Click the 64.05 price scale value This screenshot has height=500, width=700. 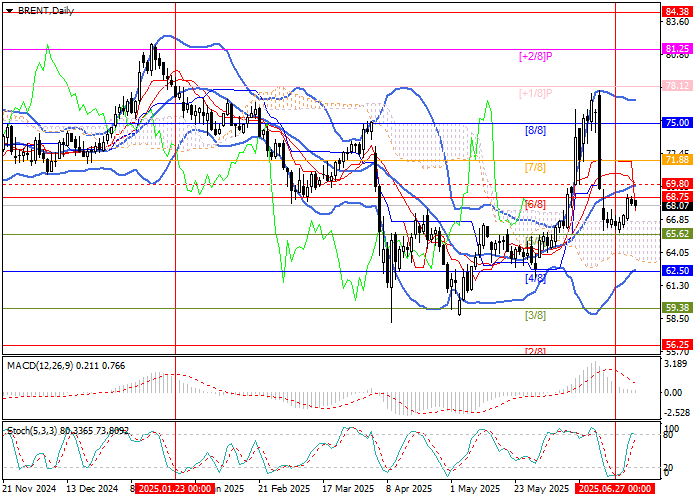[677, 253]
